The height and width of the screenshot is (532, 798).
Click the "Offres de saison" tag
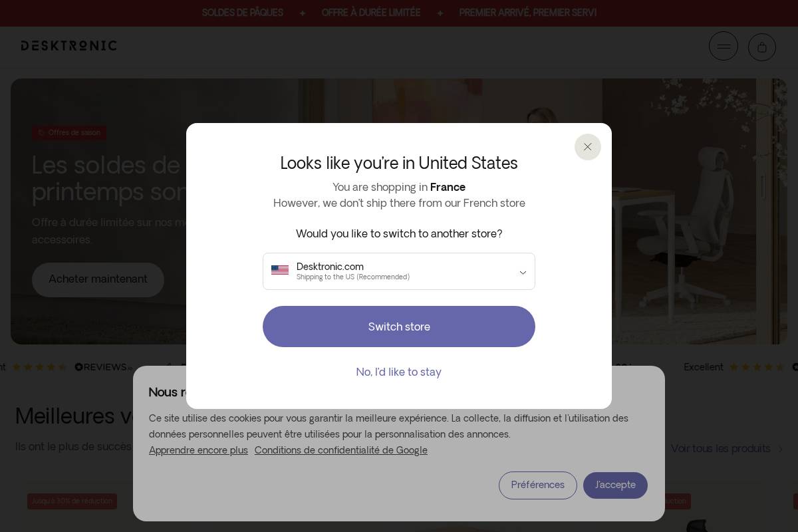[x=69, y=133]
